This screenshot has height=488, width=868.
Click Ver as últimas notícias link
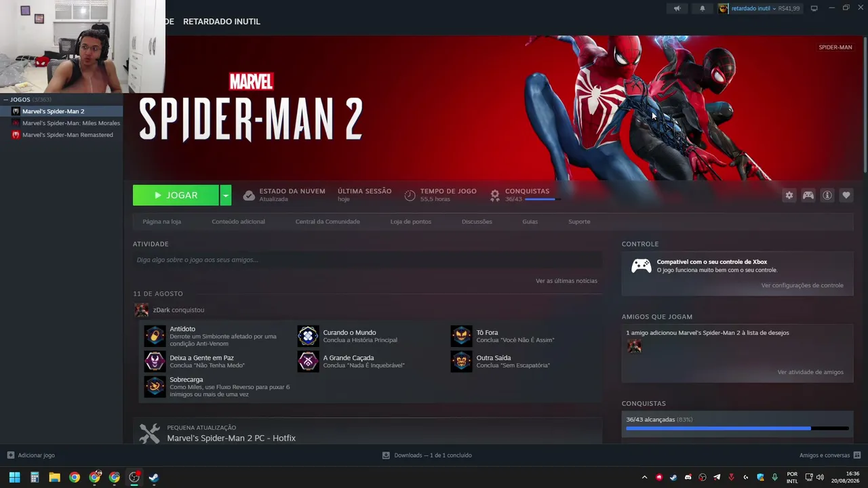coord(566,281)
